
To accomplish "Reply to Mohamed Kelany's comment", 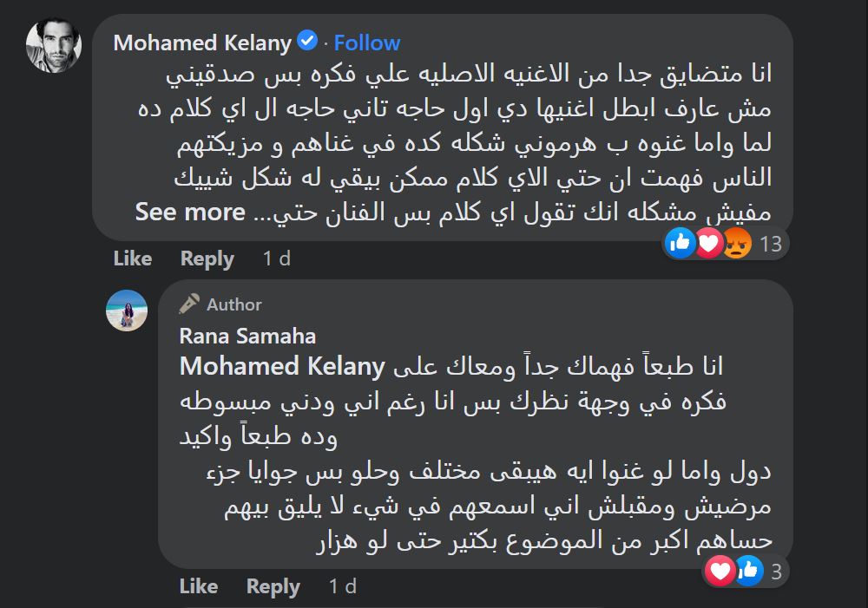I will [207, 258].
